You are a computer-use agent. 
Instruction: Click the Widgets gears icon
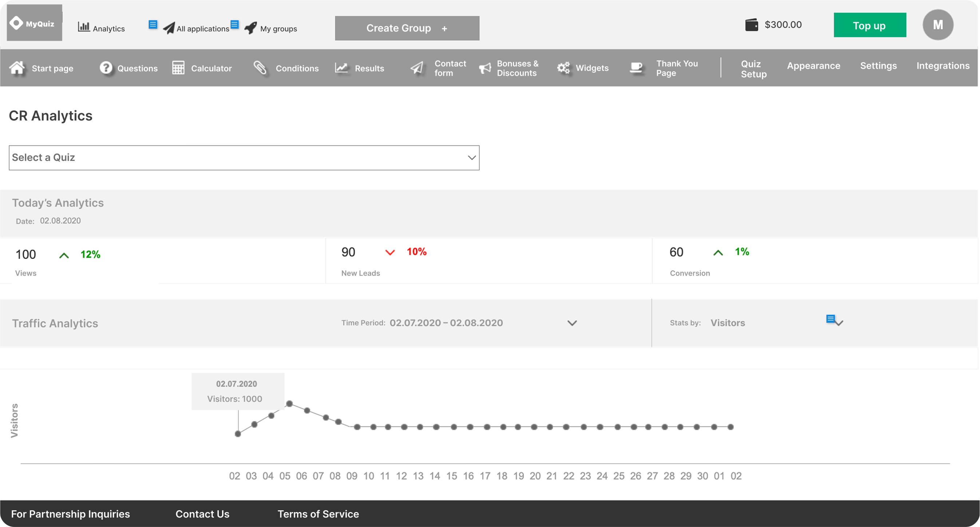tap(564, 68)
